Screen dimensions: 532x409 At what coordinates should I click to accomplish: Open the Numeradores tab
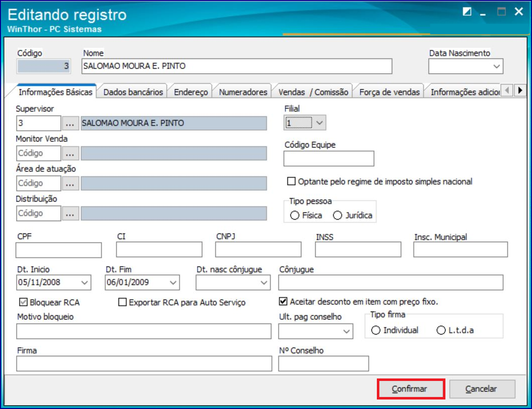point(243,92)
